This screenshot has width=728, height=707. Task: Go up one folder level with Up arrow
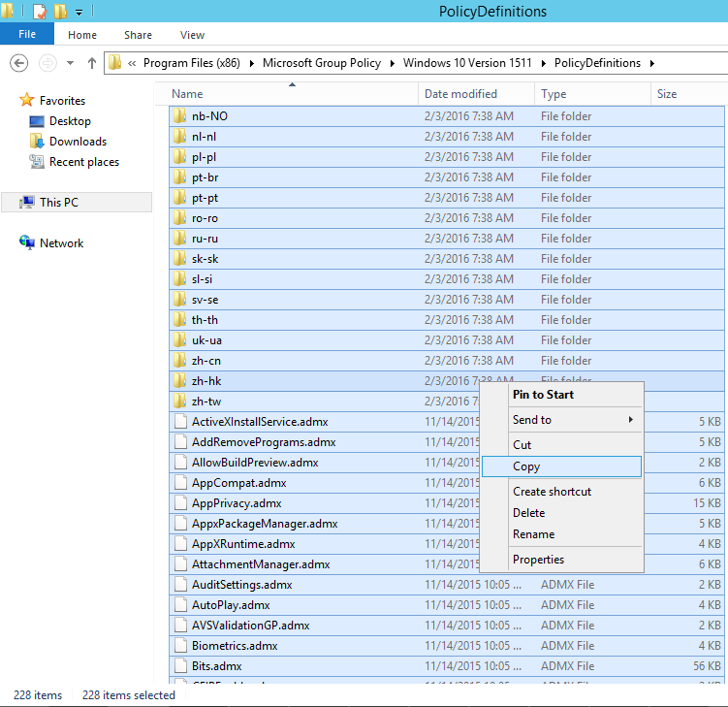click(x=92, y=63)
